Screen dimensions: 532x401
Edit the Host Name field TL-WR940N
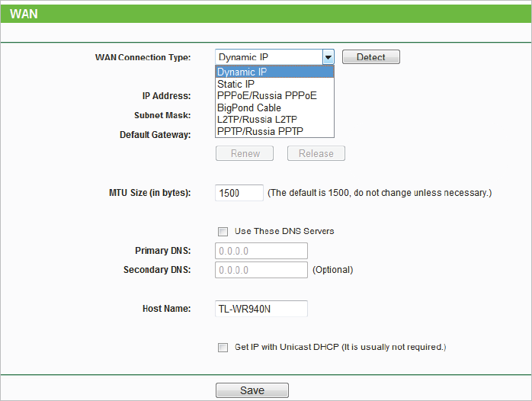click(x=261, y=309)
